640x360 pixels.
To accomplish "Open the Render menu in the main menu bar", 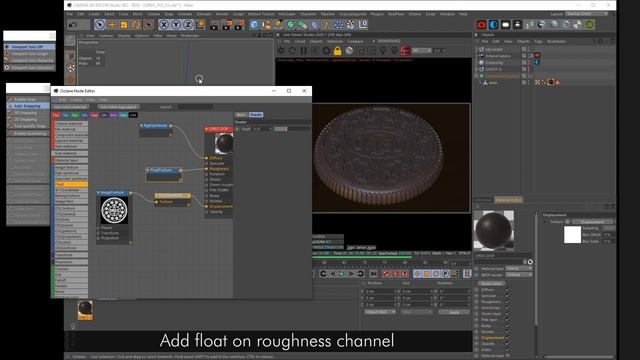I will [x=222, y=14].
